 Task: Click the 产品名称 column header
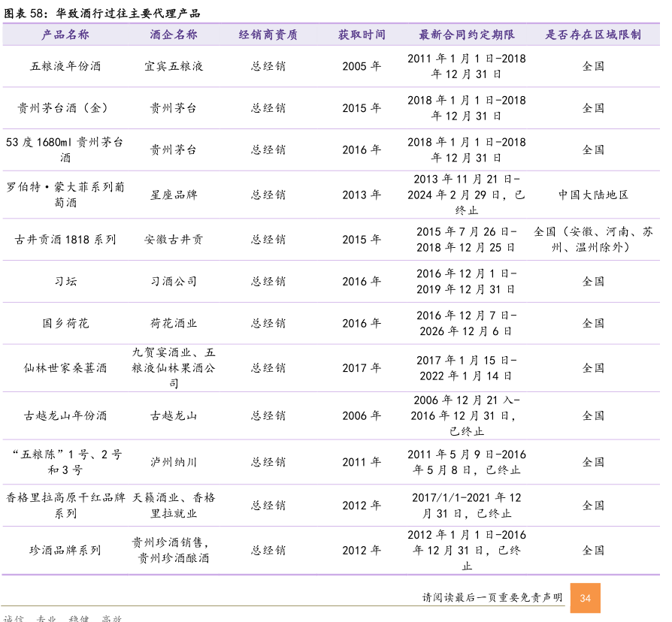click(x=65, y=35)
